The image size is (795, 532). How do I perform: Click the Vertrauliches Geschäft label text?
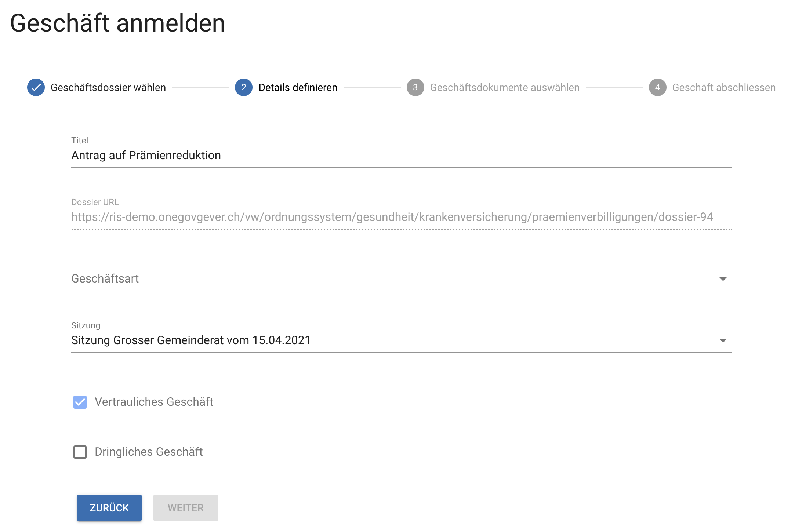click(154, 402)
